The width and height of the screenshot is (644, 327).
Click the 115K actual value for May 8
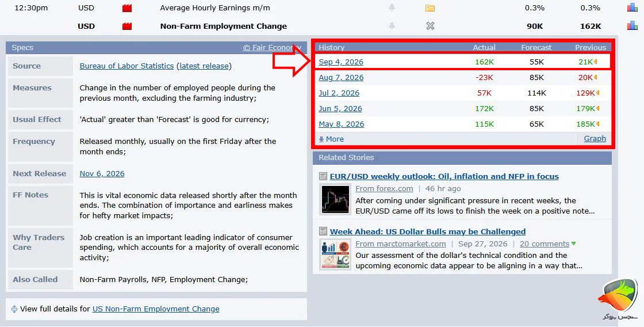[484, 124]
